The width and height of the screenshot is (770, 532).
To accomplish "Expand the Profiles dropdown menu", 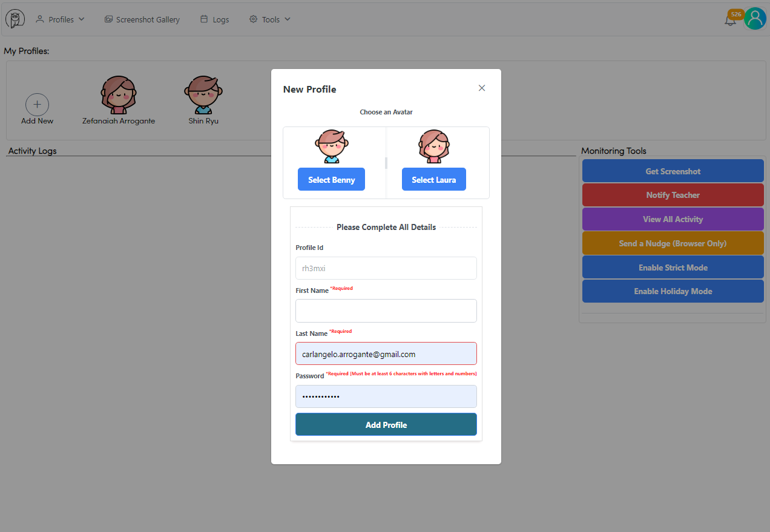I will (x=60, y=19).
